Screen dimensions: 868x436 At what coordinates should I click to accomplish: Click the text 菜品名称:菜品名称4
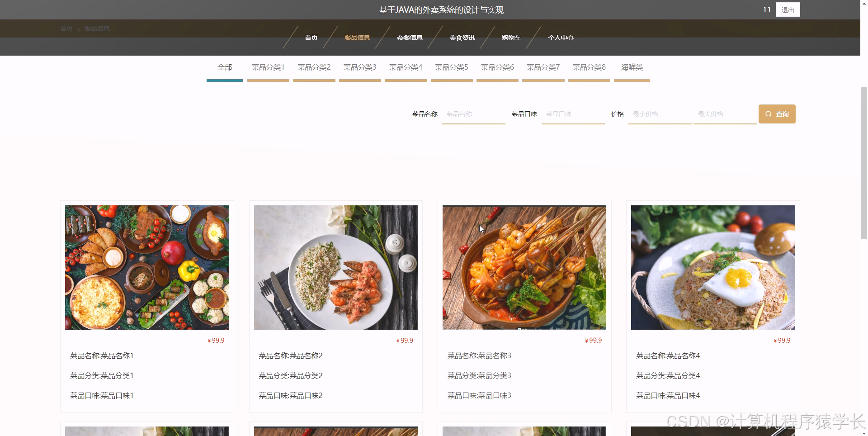[668, 356]
